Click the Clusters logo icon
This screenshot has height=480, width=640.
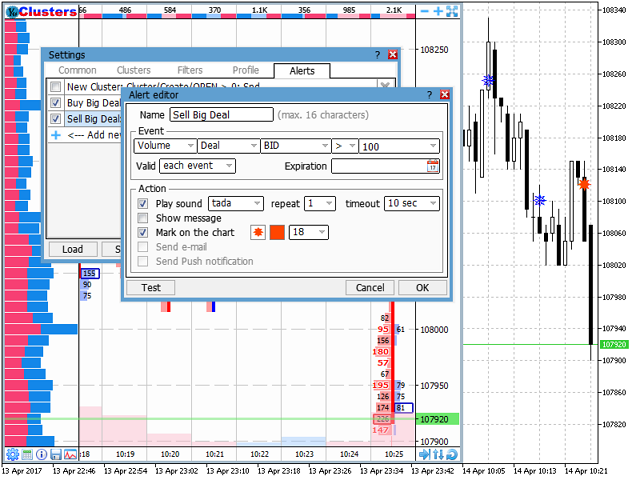tap(13, 12)
